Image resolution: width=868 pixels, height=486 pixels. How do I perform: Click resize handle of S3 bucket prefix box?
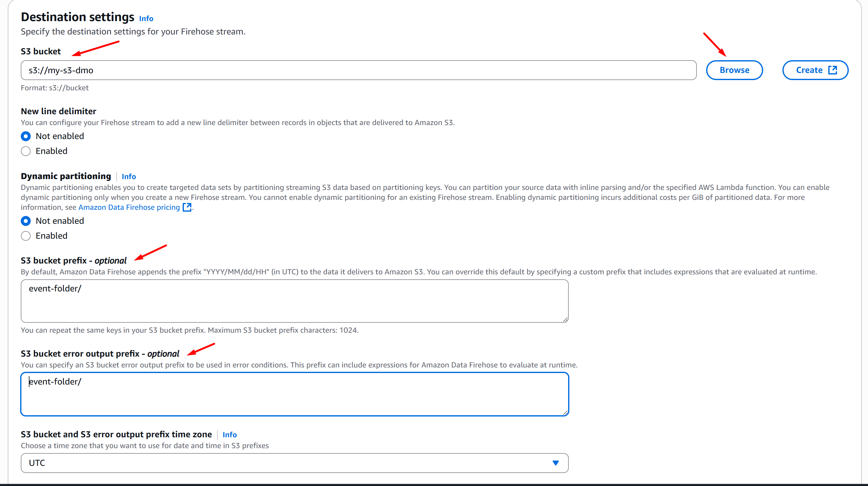pos(565,319)
